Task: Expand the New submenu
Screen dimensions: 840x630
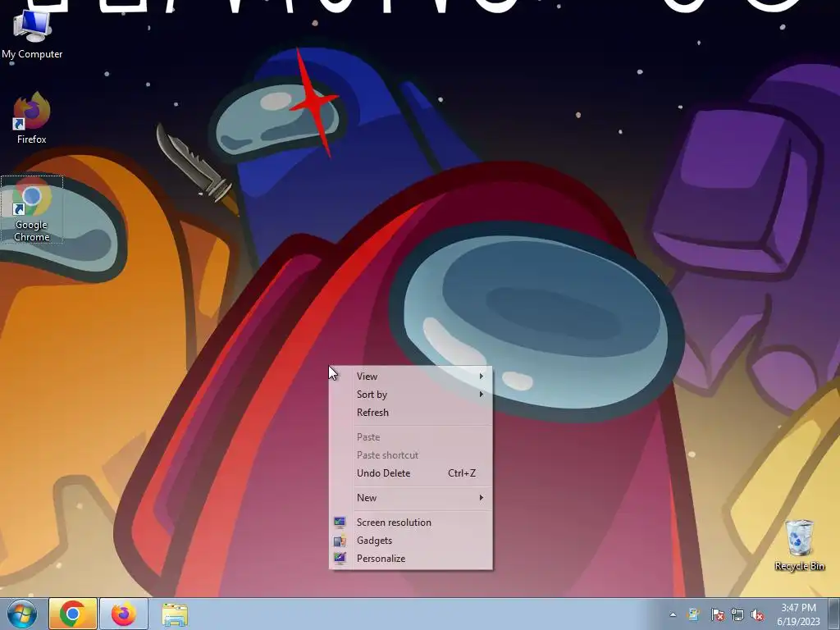Action: click(411, 498)
